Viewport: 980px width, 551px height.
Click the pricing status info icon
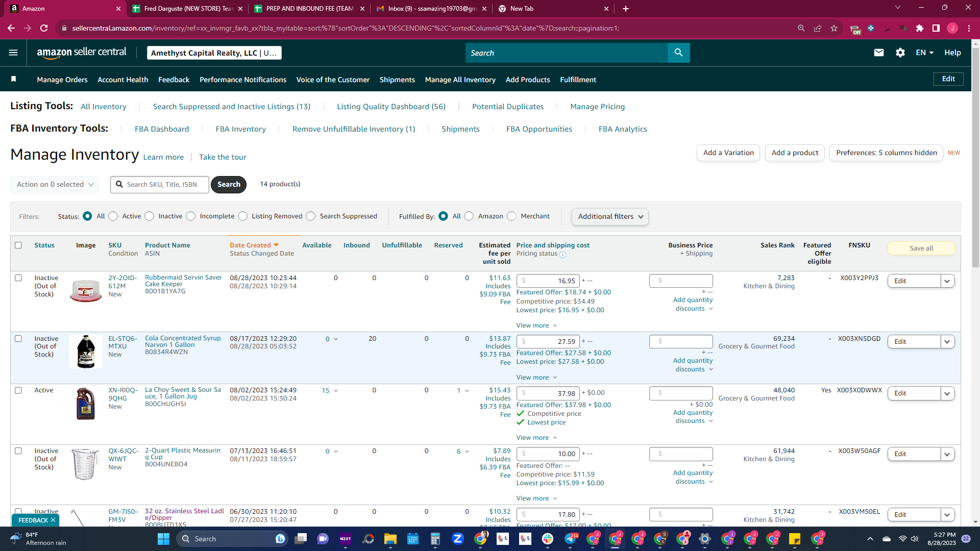(562, 255)
